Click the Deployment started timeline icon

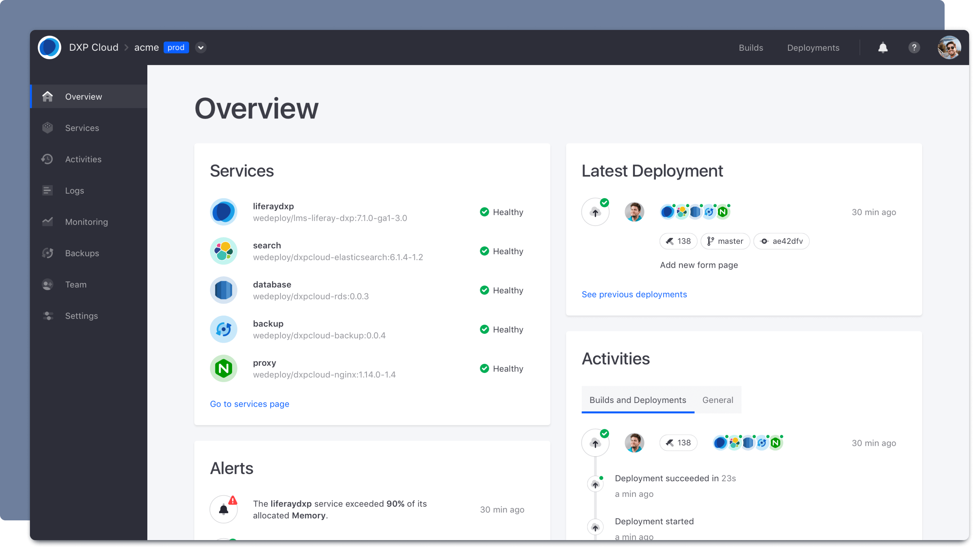point(595,528)
